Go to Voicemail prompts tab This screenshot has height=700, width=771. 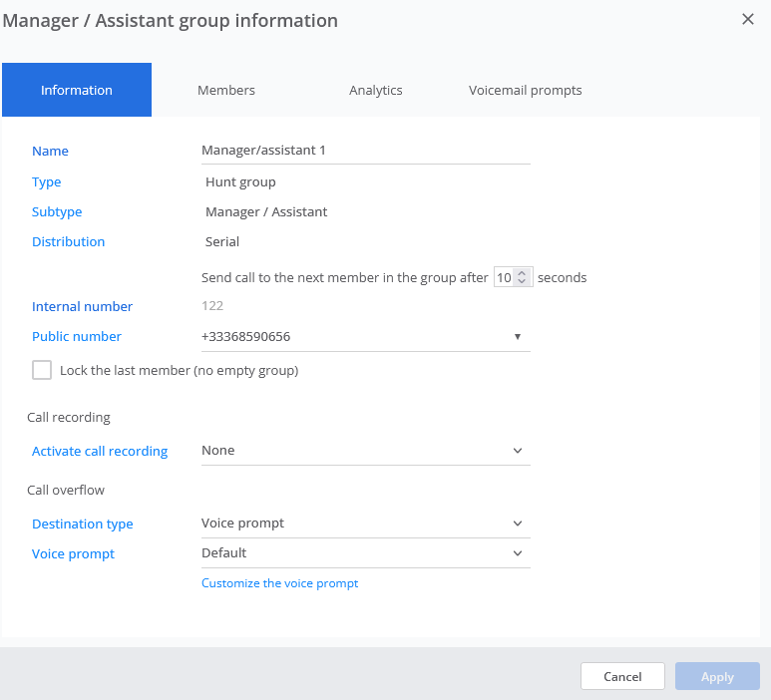(x=526, y=90)
